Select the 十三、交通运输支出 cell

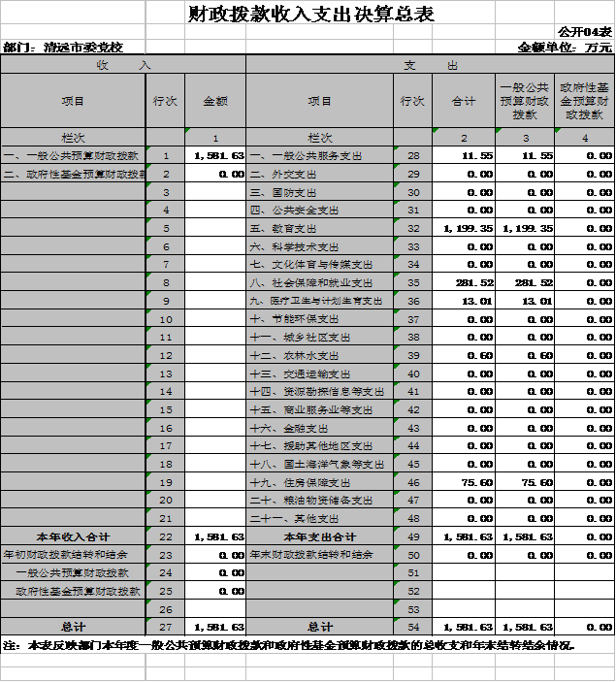tap(320, 373)
